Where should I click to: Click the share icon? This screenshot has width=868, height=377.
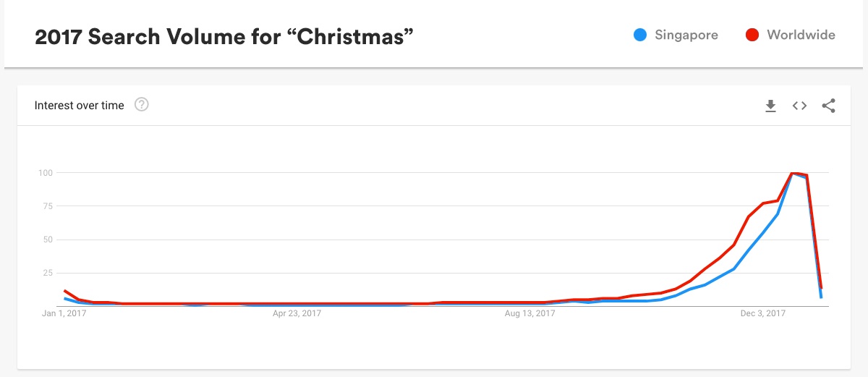pos(829,106)
